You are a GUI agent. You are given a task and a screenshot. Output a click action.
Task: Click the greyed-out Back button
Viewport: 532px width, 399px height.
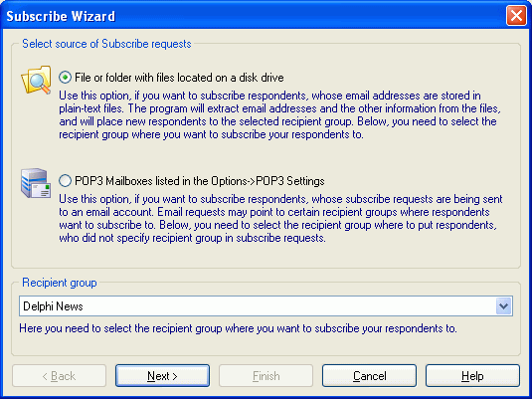pyautogui.click(x=59, y=376)
